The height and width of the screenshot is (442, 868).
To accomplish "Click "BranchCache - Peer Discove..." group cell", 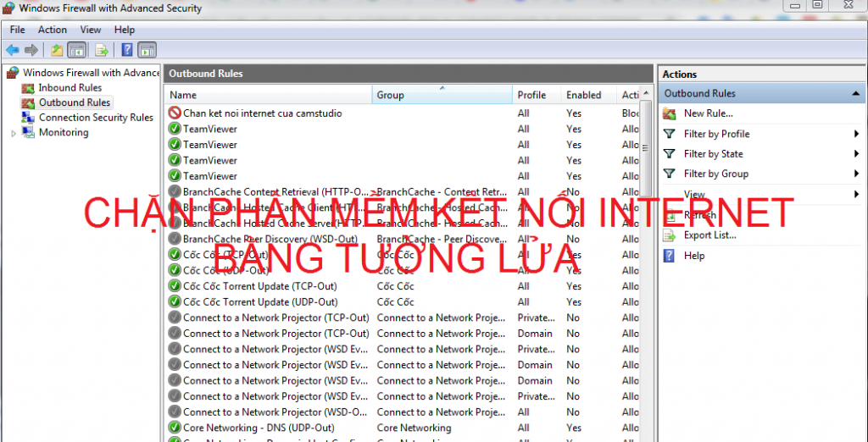I will 442,239.
